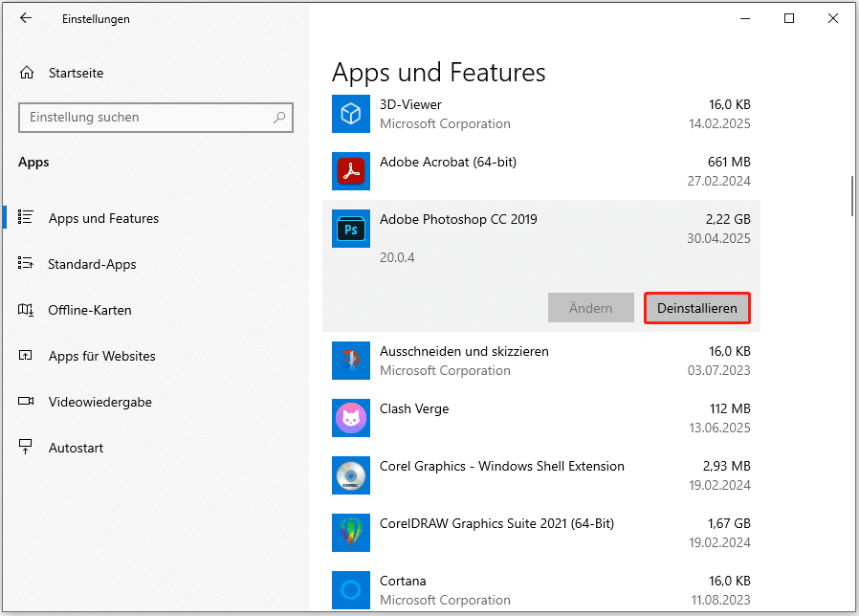This screenshot has width=859, height=616.
Task: Click the app list vertical scrollbar
Action: pyautogui.click(x=852, y=196)
